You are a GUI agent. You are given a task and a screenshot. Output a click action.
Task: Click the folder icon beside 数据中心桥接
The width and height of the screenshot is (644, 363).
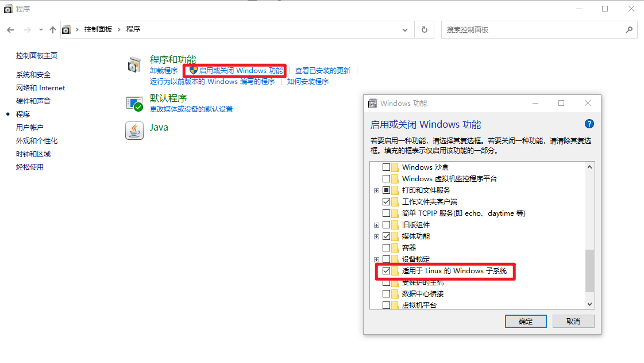(395, 294)
